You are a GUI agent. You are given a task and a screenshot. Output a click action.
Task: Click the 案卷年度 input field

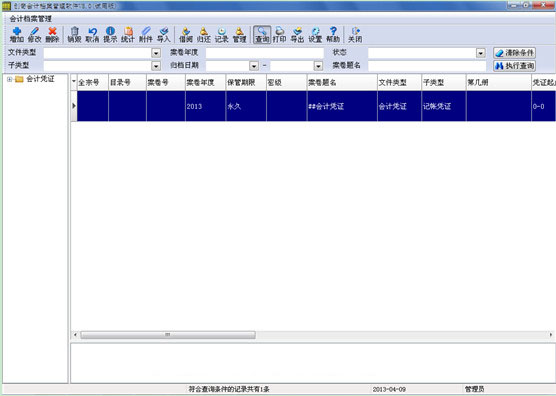pyautogui.click(x=265, y=53)
